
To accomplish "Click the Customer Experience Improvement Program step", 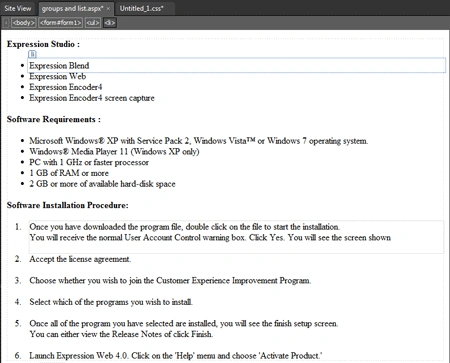I will 170,281.
